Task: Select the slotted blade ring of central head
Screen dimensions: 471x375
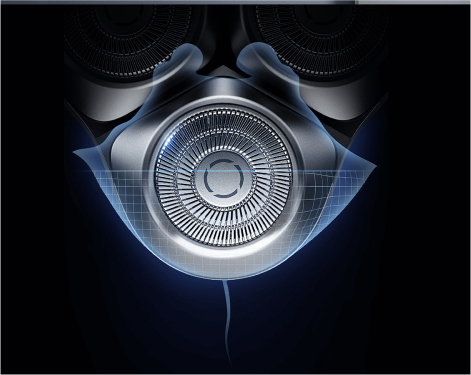Action: click(223, 178)
